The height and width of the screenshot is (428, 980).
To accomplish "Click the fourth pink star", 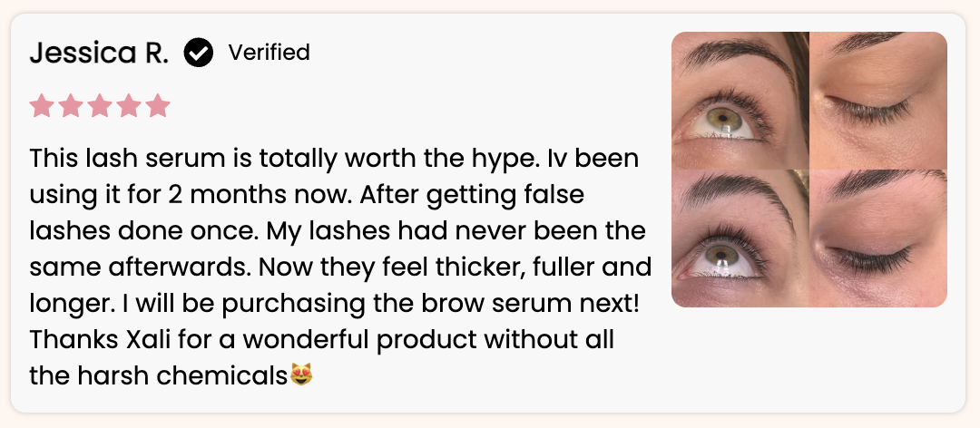I will (129, 105).
